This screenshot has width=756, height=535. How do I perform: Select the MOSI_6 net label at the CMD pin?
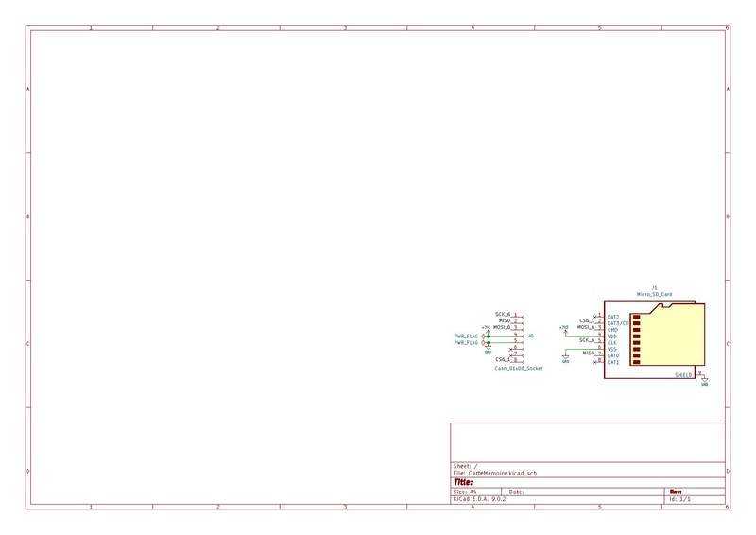click(586, 327)
